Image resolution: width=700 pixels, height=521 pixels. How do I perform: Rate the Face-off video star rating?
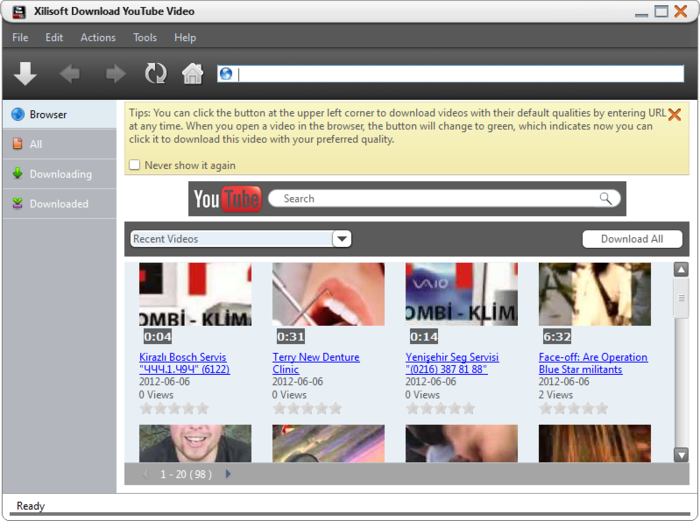[x=574, y=408]
